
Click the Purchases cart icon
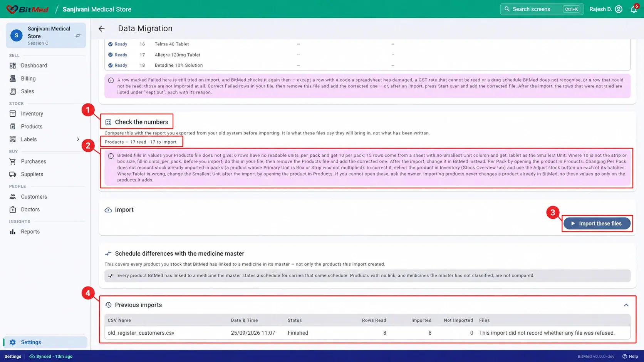(13, 161)
